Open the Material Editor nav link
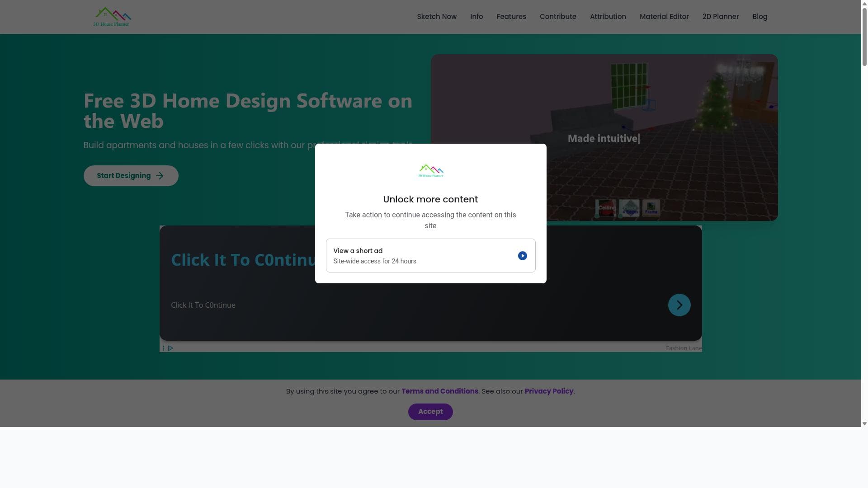 (664, 17)
